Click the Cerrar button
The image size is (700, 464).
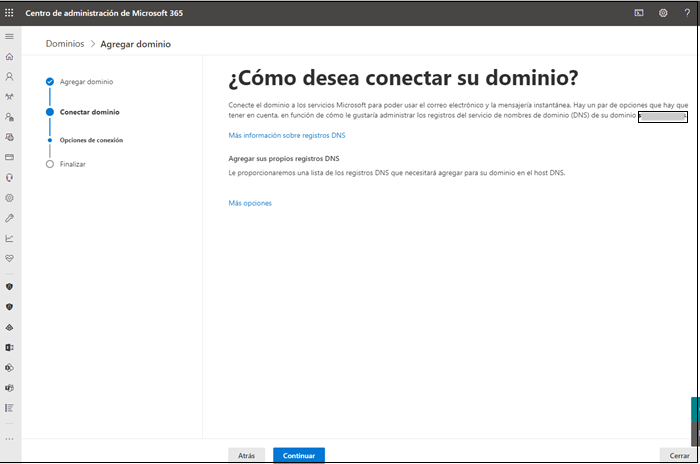click(679, 456)
